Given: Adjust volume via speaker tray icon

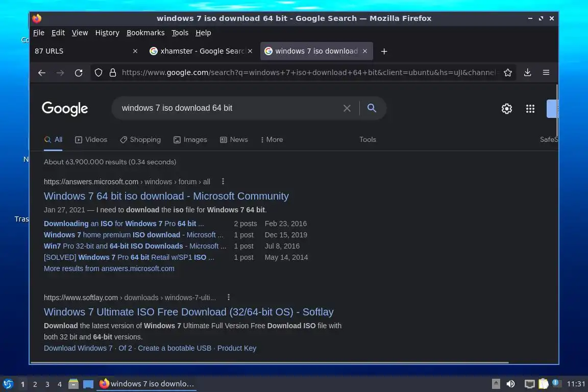Looking at the screenshot, I should (510, 384).
